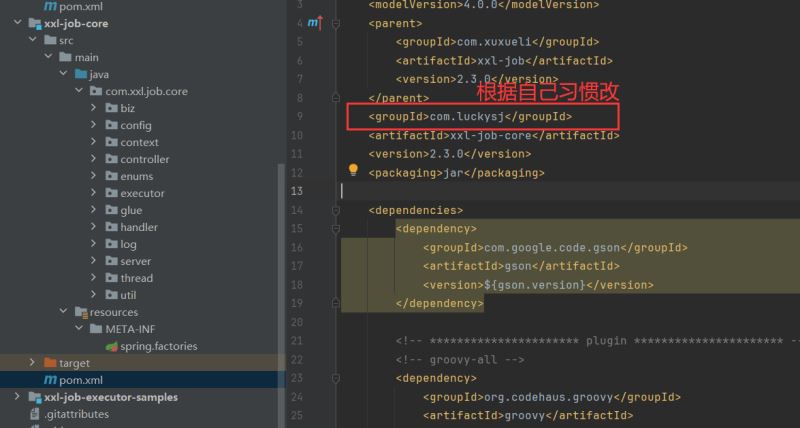Open spring.factories file in tree
This screenshot has width=800, height=428.
click(x=159, y=346)
